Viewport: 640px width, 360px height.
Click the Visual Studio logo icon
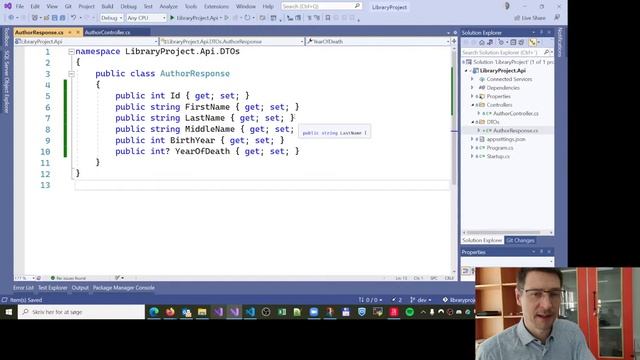click(x=8, y=6)
